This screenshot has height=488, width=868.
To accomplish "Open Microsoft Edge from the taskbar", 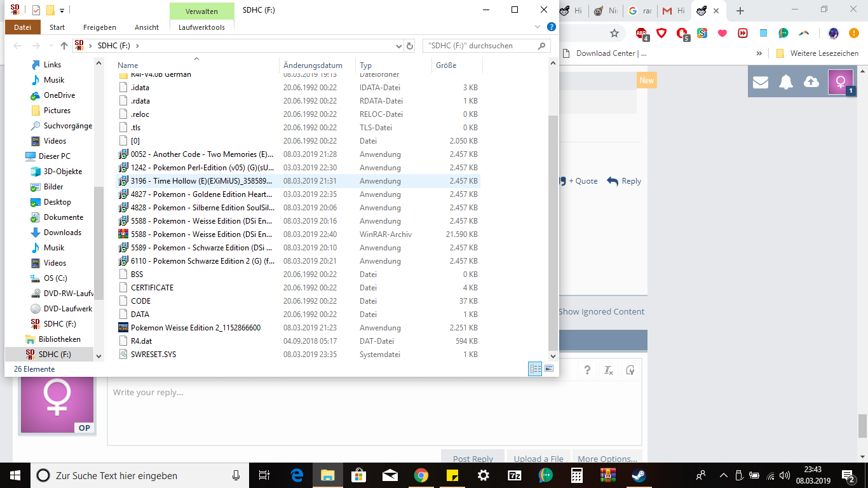I will point(297,475).
